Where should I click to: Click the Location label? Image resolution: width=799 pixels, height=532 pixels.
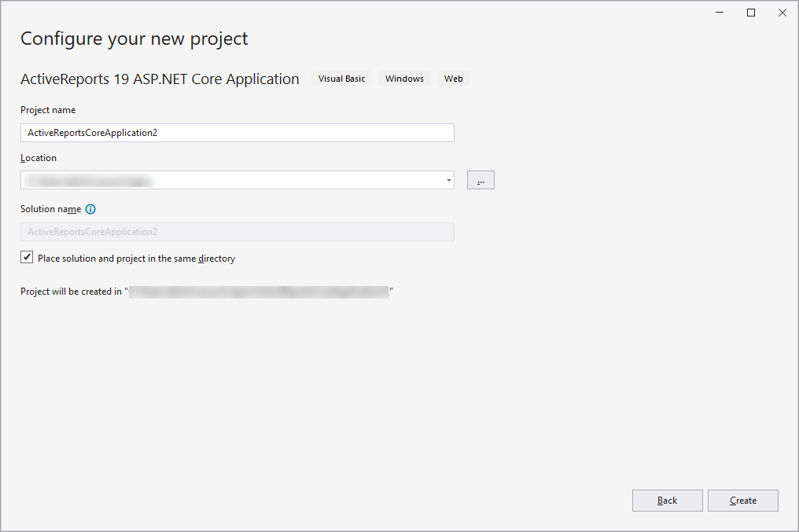pyautogui.click(x=39, y=158)
